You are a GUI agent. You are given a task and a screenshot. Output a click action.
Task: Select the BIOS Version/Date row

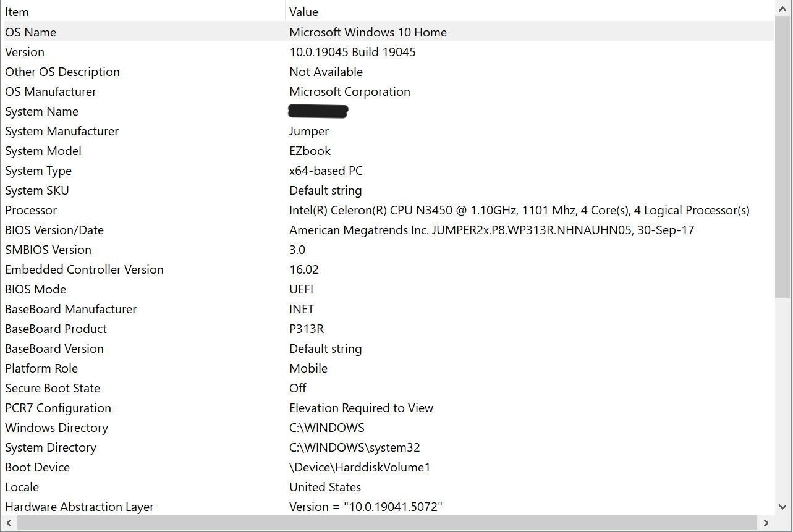387,230
